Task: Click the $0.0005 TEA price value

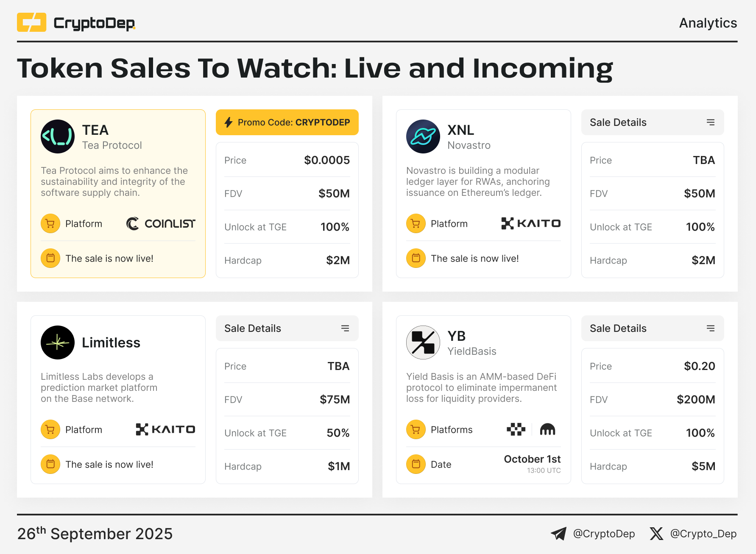Action: click(327, 160)
